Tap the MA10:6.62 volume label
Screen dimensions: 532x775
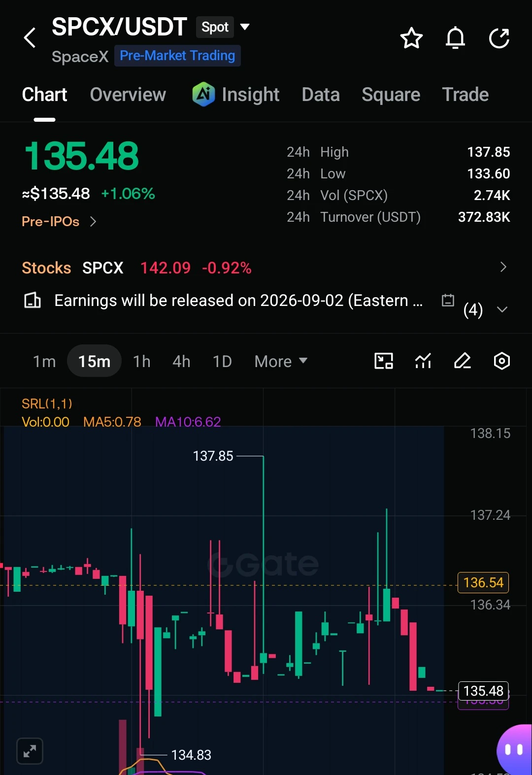(x=188, y=422)
